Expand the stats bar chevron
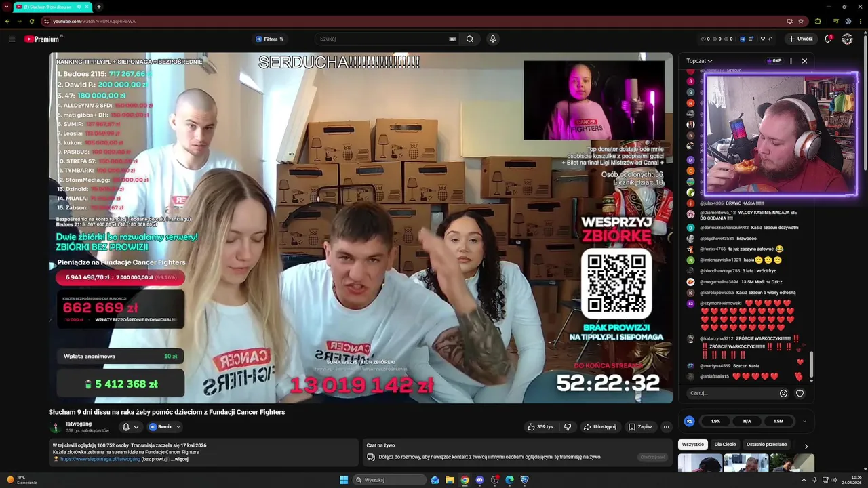The height and width of the screenshot is (488, 868). [x=804, y=421]
